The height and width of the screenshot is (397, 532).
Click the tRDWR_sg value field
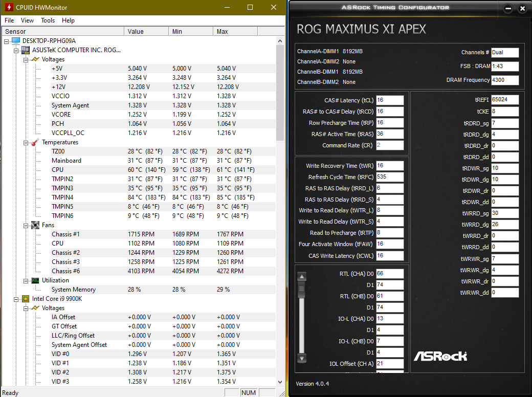[x=505, y=168]
